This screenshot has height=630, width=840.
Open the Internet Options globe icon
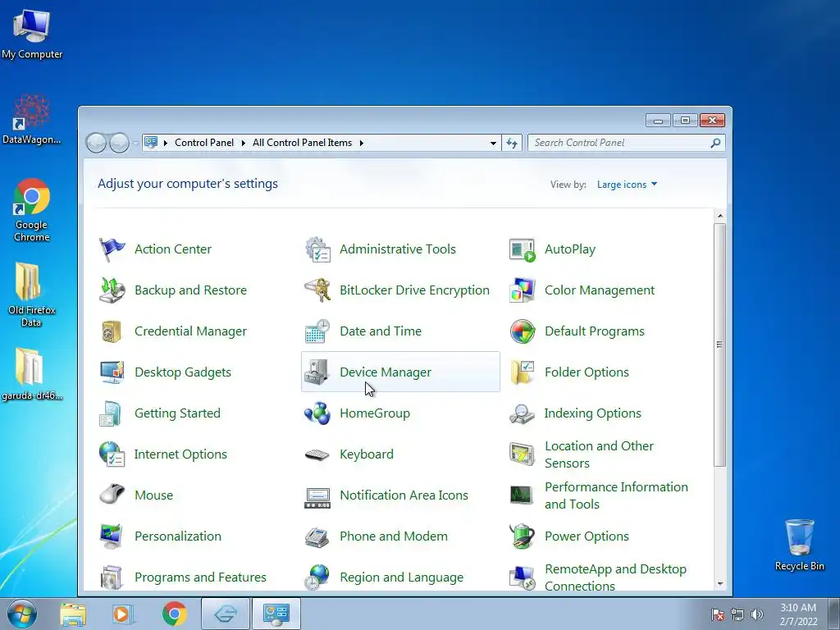[112, 454]
